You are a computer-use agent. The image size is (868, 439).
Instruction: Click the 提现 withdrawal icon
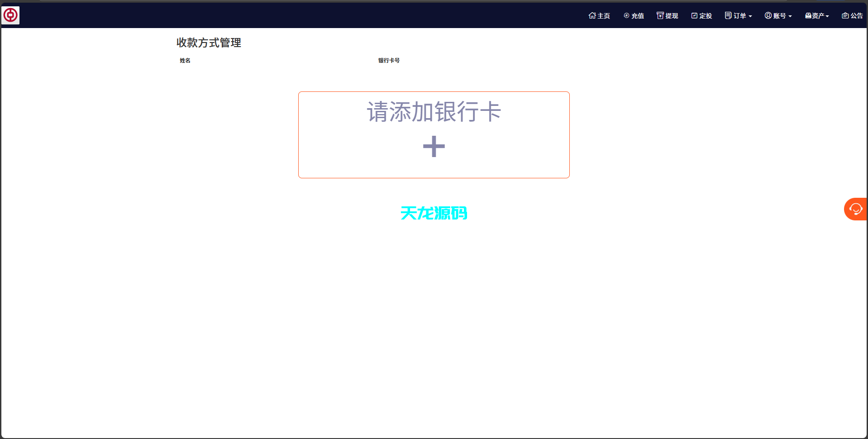tap(659, 15)
